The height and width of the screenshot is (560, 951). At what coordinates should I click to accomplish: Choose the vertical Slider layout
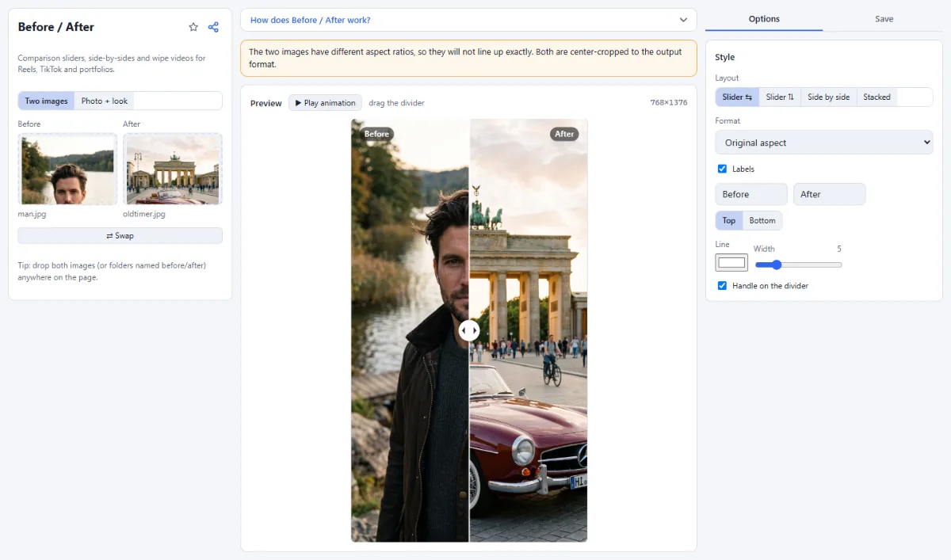tap(780, 97)
